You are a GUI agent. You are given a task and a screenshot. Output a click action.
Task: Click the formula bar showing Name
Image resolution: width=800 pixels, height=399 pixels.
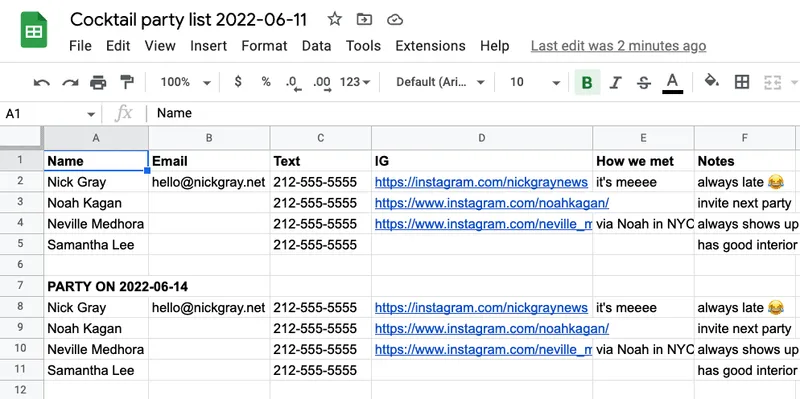pyautogui.click(x=474, y=113)
